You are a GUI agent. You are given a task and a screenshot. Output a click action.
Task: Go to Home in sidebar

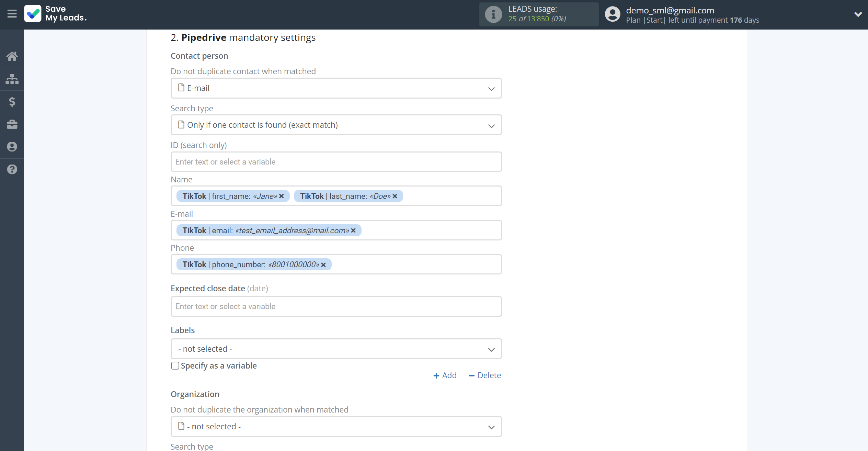pyautogui.click(x=12, y=56)
